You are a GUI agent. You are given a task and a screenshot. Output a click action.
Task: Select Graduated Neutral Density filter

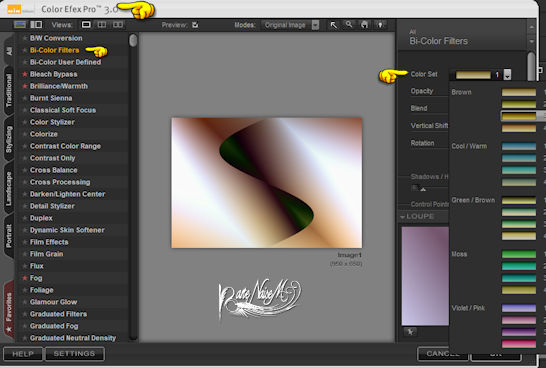(73, 338)
